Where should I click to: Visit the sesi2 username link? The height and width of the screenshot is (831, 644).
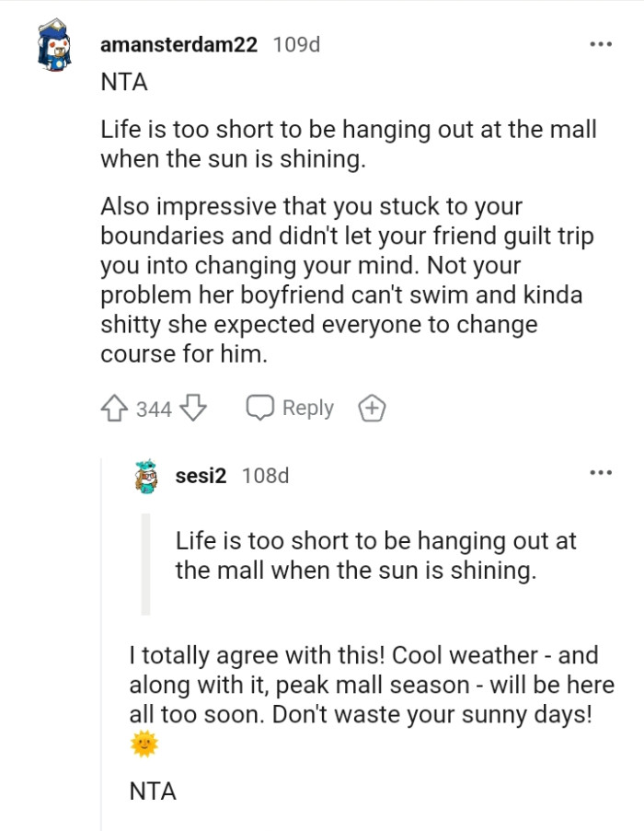click(201, 476)
